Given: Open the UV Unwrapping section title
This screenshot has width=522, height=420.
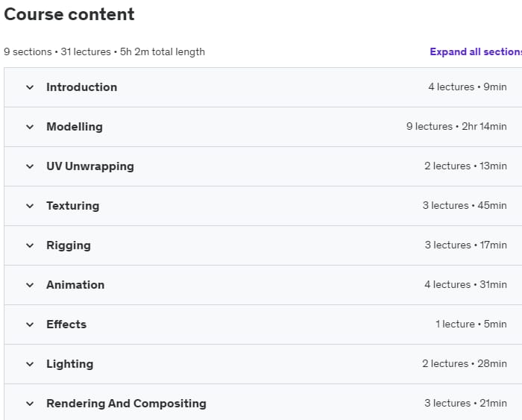Looking at the screenshot, I should (x=90, y=166).
